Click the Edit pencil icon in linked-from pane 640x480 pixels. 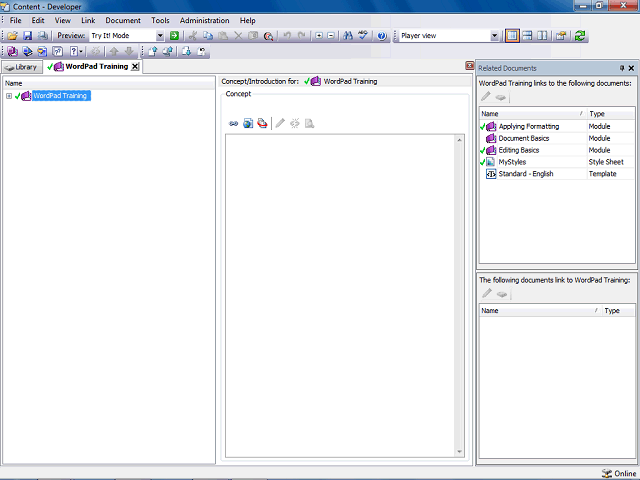pos(487,293)
